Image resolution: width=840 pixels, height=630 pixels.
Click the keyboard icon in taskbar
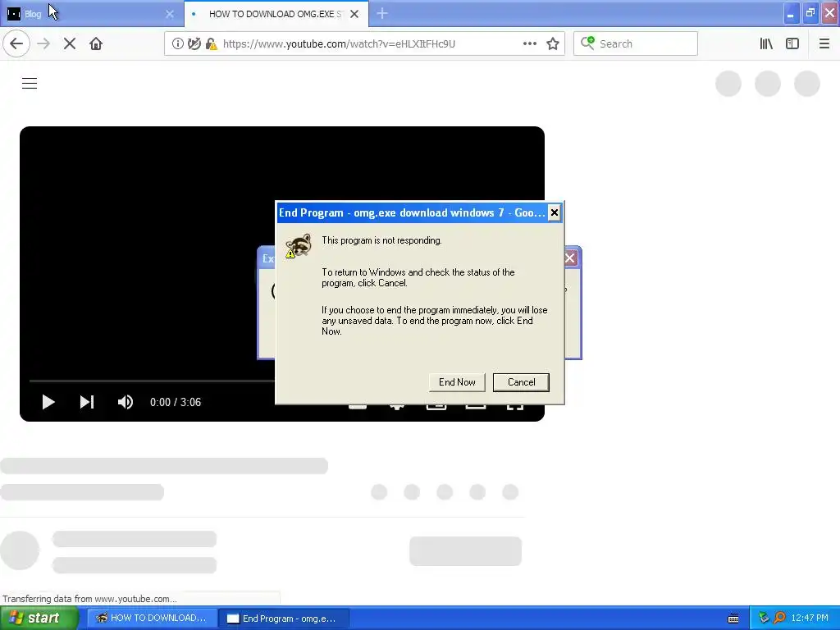(734, 619)
